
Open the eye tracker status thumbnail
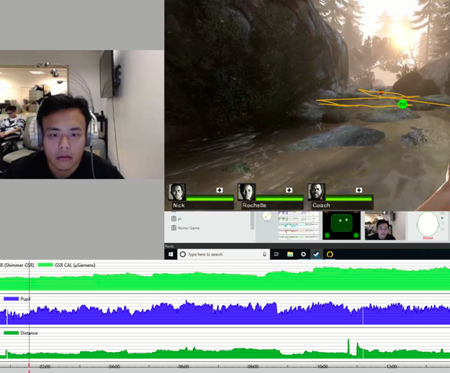click(x=342, y=226)
